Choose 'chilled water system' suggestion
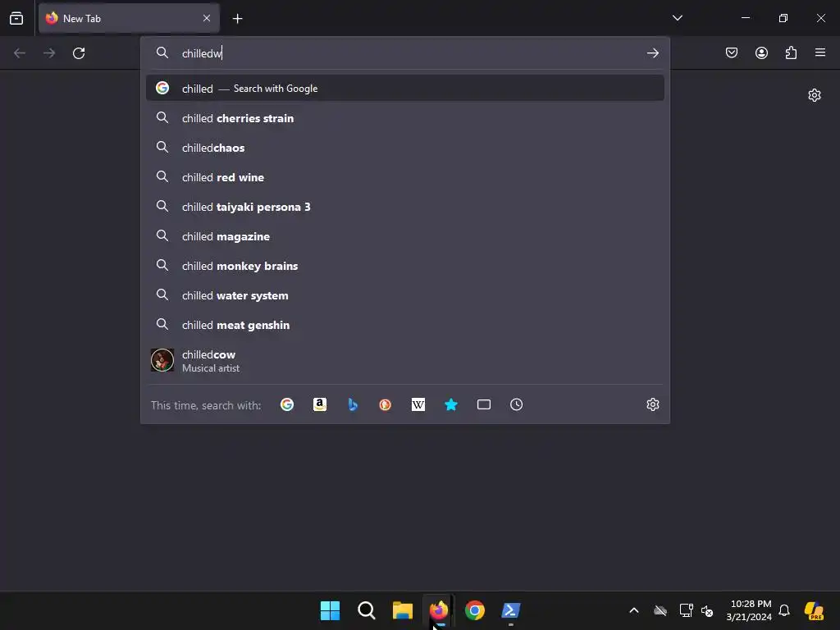This screenshot has width=840, height=630. coord(405,295)
